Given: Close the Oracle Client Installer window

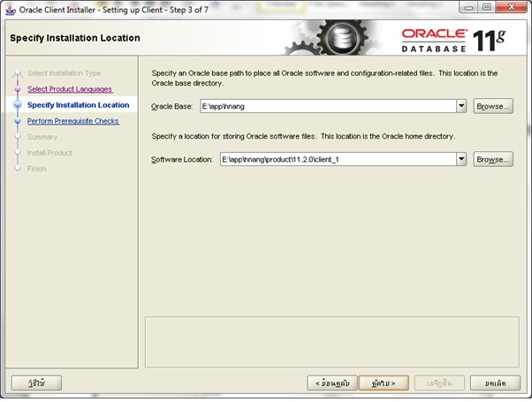Looking at the screenshot, I should (x=512, y=7).
